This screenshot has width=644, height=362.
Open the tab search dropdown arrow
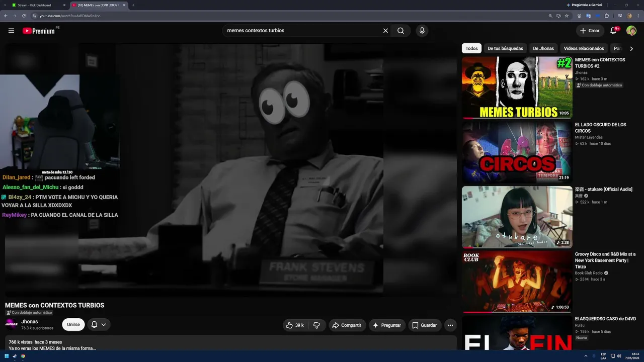[x=5, y=5]
